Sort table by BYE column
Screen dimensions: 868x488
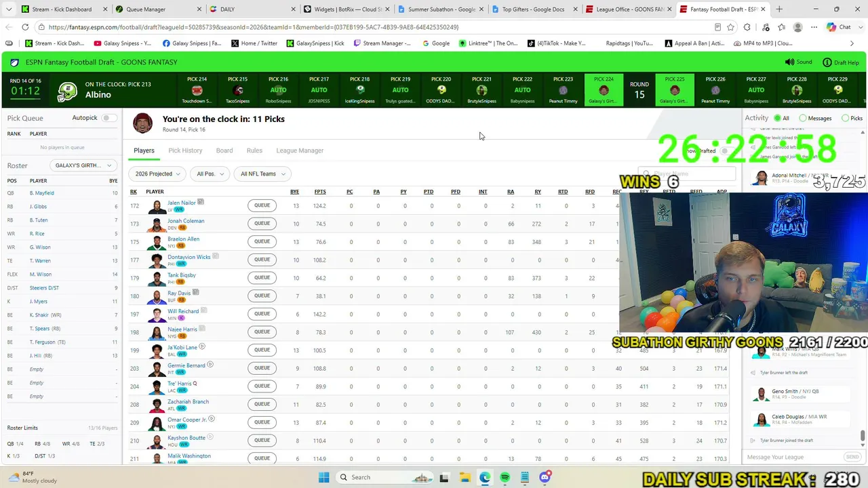(x=294, y=192)
